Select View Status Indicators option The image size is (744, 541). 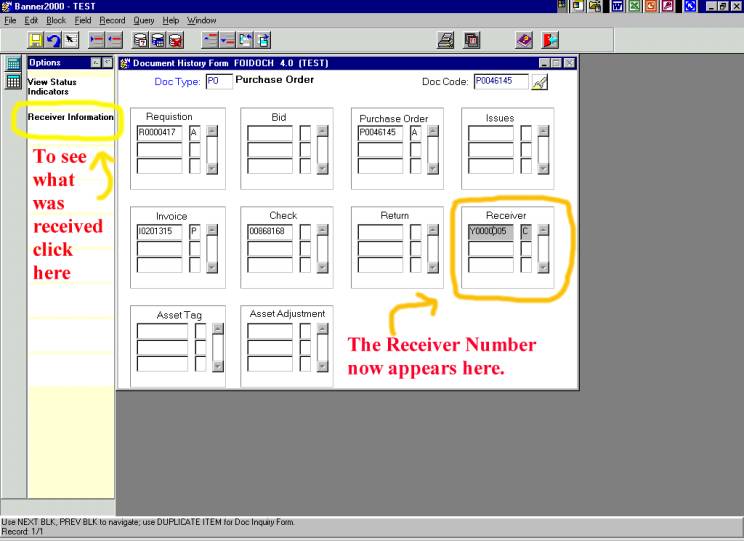pyautogui.click(x=52, y=87)
